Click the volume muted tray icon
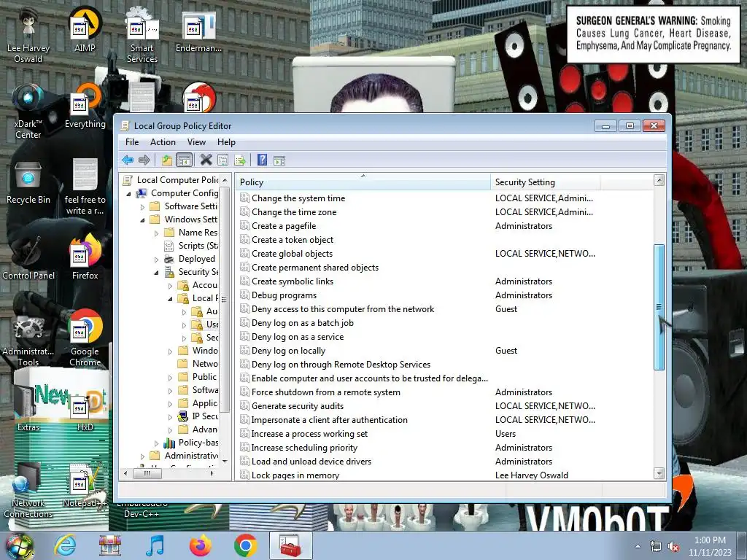The height and width of the screenshot is (560, 747). tap(673, 547)
